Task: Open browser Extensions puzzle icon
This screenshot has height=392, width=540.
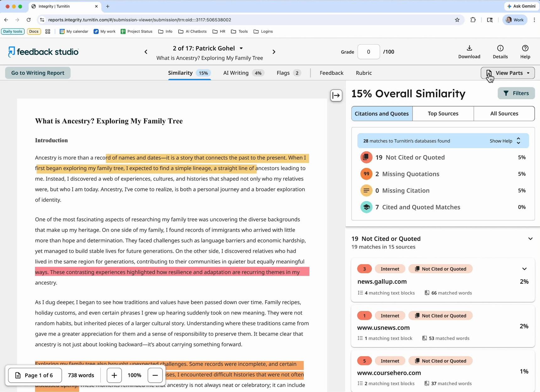Action: 473,20
